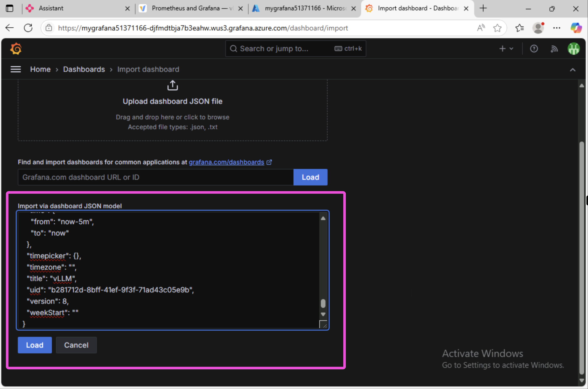Click the green user avatar icon

574,49
